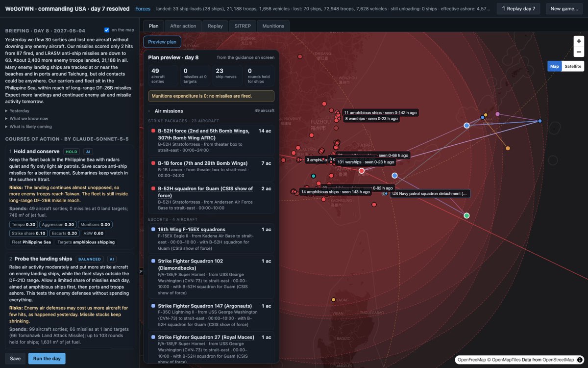Click the BALANCED badge on course two
Image resolution: width=588 pixels, height=368 pixels.
point(90,259)
